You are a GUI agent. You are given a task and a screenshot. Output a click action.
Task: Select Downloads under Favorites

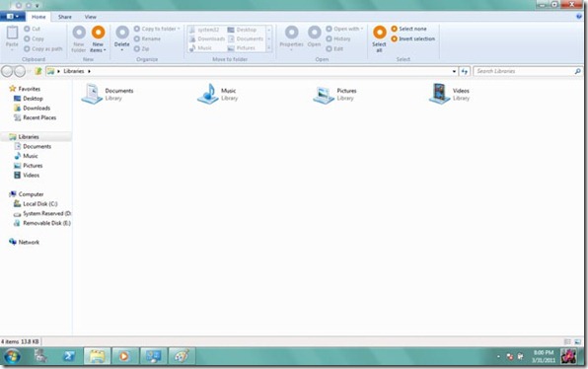coord(33,108)
